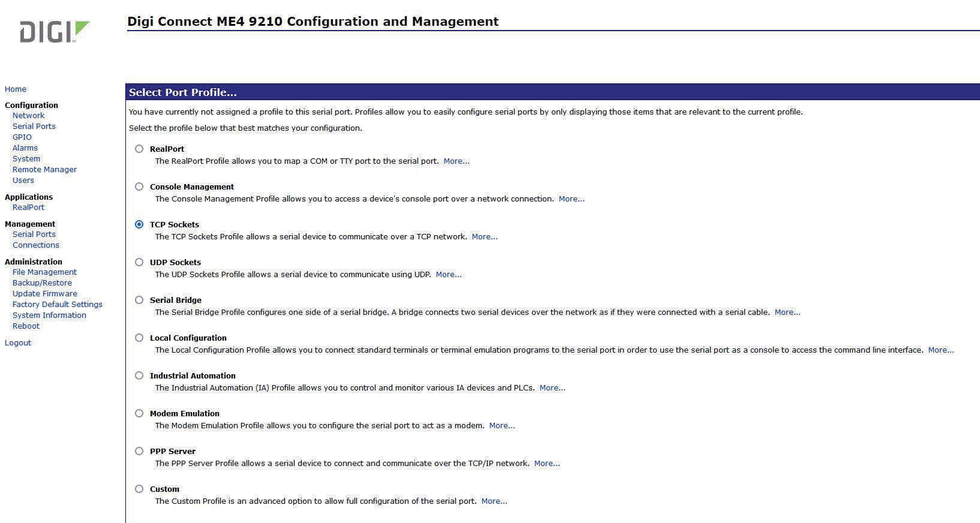
Task: Open Backup/Restore page
Action: 42,283
